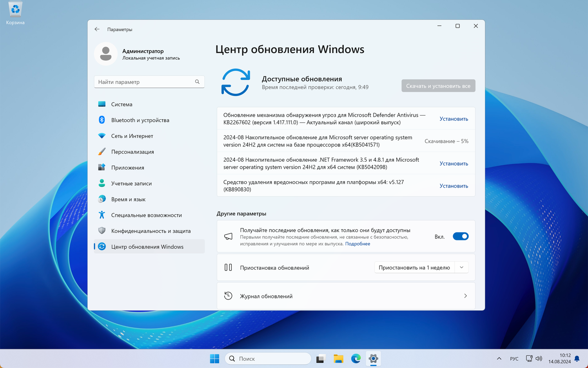The width and height of the screenshot is (588, 368).
Task: Click the Bluetooth icon in sidebar
Action: click(x=102, y=120)
